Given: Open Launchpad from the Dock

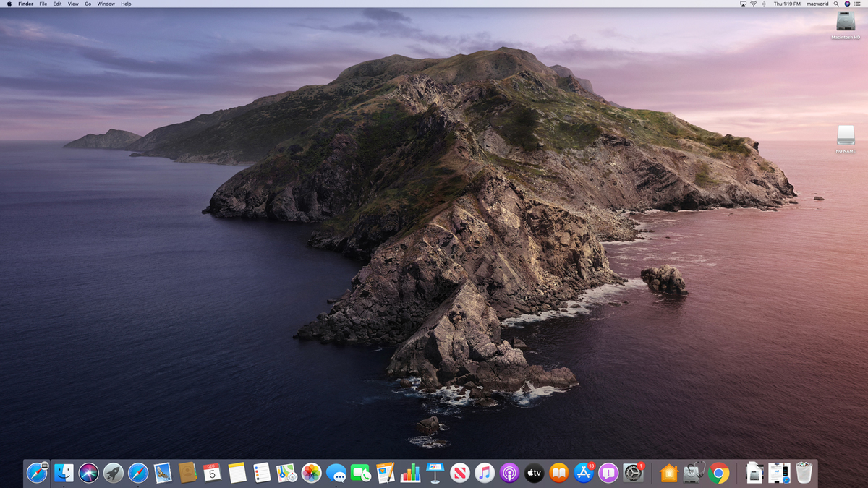Looking at the screenshot, I should [x=113, y=473].
